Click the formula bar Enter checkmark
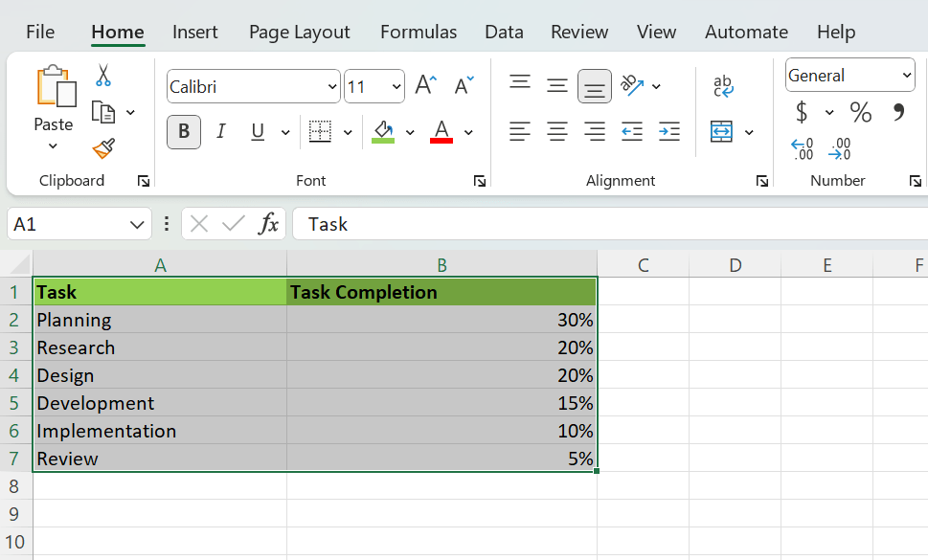 [233, 224]
